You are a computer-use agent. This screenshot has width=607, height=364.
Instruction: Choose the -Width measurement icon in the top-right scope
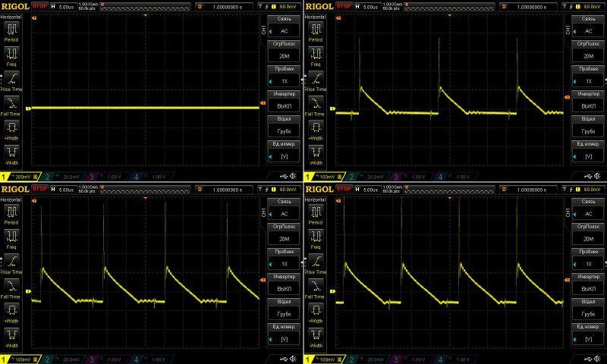(315, 152)
